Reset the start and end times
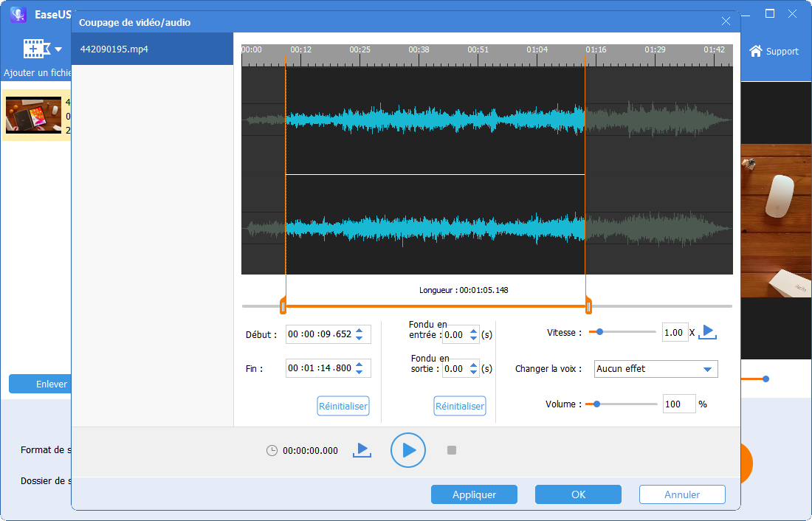This screenshot has width=812, height=521. click(343, 406)
